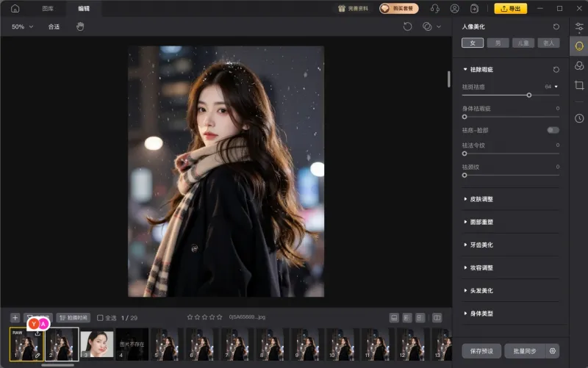Select the hand pan tool

tap(80, 26)
